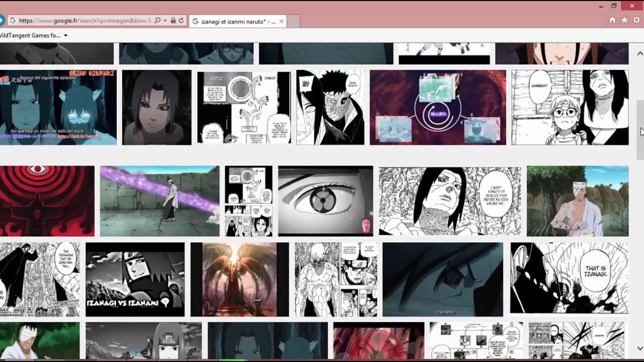Open the 'Izanagi vs Izanami' thumbnail
This screenshot has height=362, width=644.
click(x=135, y=280)
